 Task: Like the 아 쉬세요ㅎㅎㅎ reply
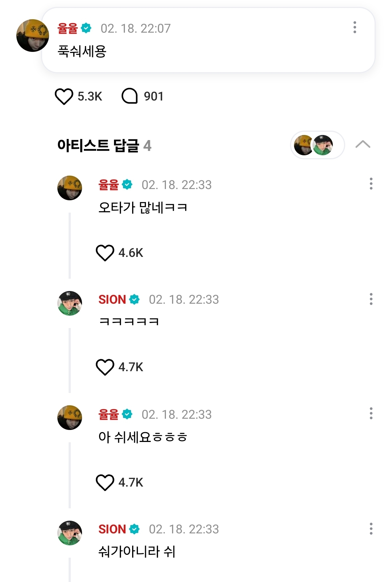(x=105, y=483)
